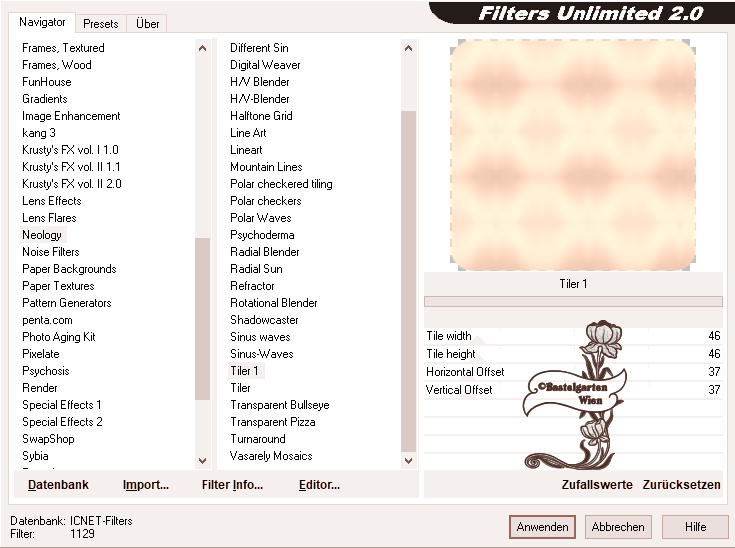Click the filter list scroll-up arrow
Screen dimensions: 735x548
coord(408,48)
